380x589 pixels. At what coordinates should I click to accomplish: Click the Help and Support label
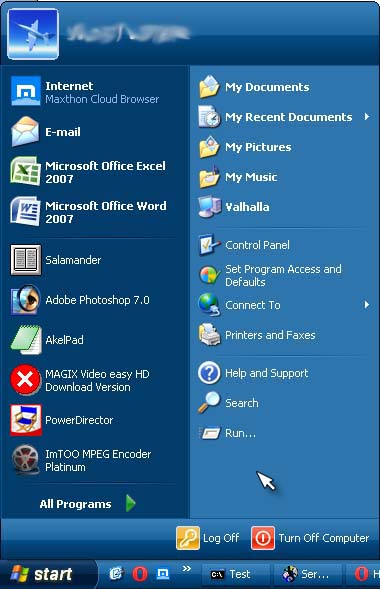click(267, 373)
